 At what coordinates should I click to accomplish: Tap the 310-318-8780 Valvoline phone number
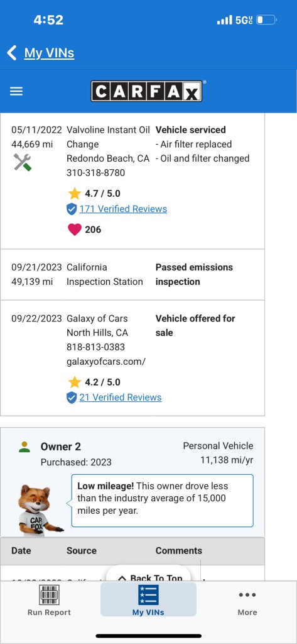(95, 173)
